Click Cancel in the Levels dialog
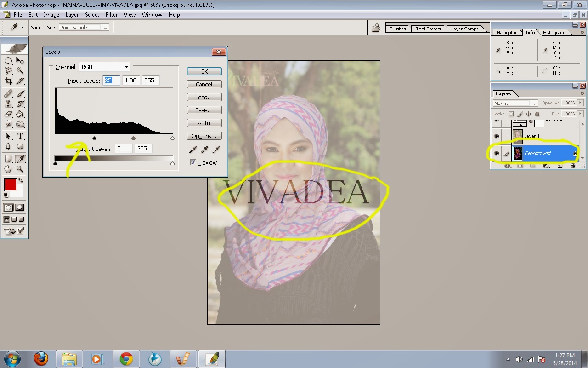This screenshot has height=368, width=588. click(x=204, y=84)
